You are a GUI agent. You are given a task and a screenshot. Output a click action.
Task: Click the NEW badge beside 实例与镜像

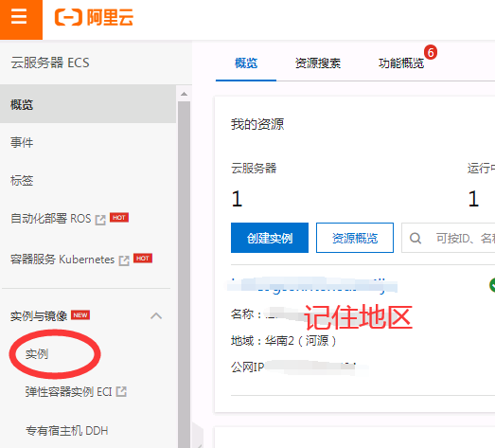pos(80,315)
